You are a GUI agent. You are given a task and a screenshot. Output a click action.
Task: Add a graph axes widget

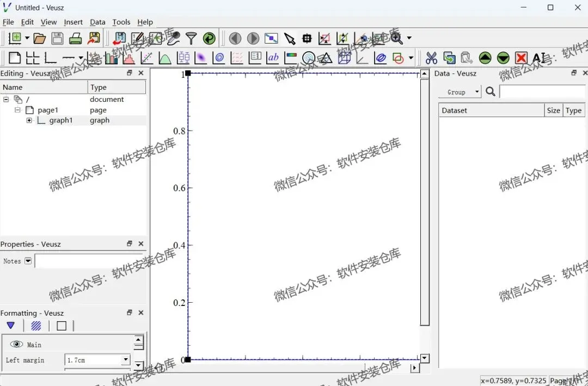point(50,58)
